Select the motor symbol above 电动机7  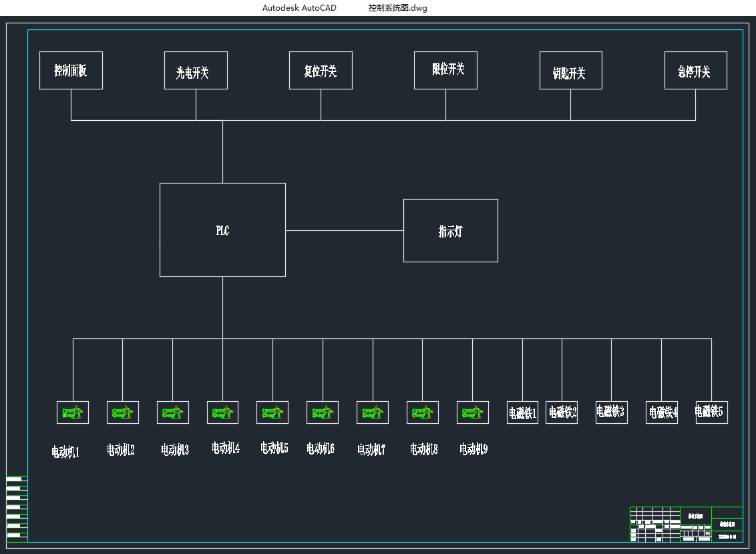[x=373, y=412]
